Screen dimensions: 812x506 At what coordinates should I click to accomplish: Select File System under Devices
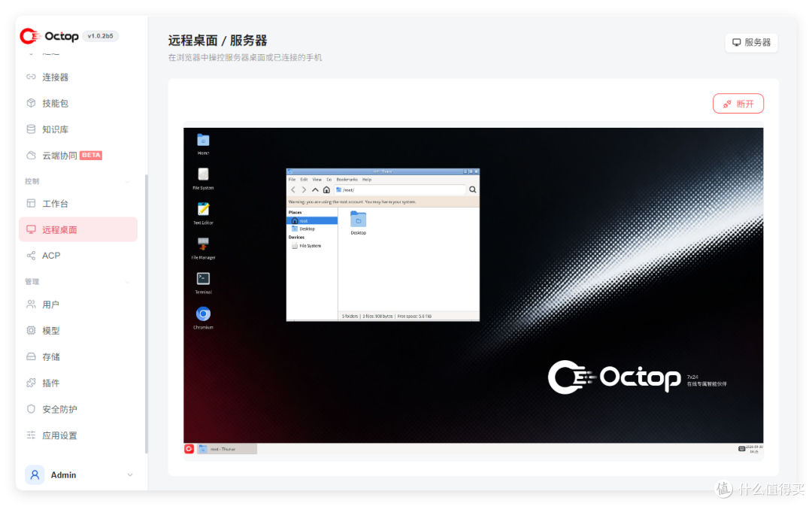[312, 246]
